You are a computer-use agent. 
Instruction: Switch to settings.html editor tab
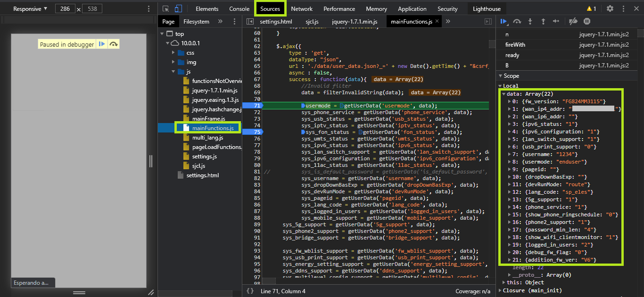[276, 22]
